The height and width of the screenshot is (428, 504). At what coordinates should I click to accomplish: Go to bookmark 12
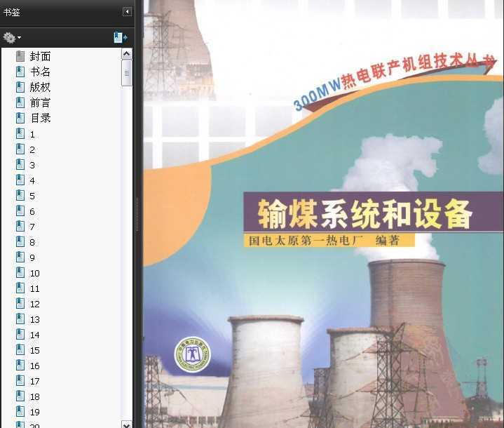35,304
